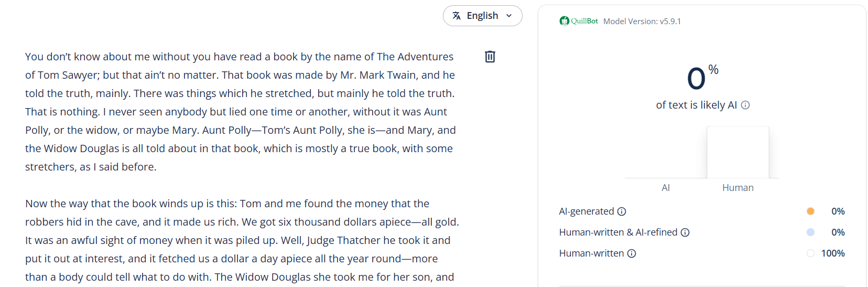Click the QuillBot logo
The height and width of the screenshot is (287, 868).
click(x=579, y=21)
